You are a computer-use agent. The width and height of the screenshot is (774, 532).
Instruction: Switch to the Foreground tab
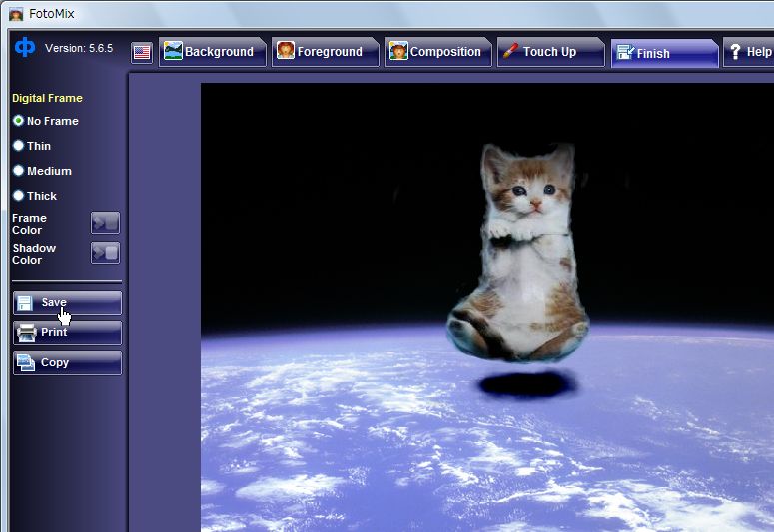click(325, 51)
